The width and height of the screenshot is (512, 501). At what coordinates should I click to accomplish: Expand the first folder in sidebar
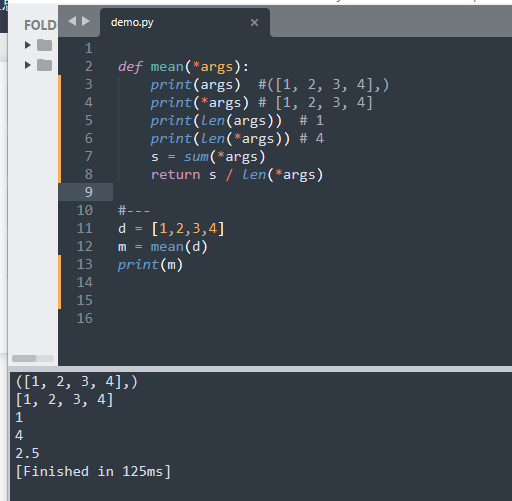coord(28,45)
